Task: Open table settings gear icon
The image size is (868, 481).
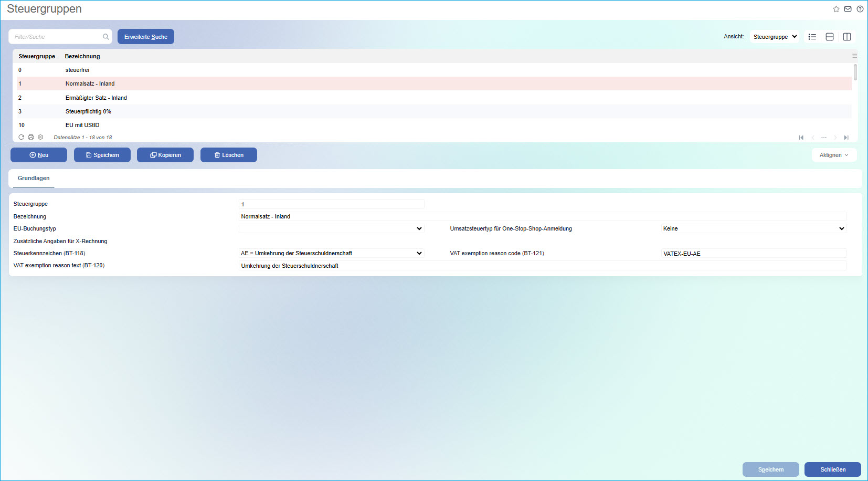Action: coord(40,137)
